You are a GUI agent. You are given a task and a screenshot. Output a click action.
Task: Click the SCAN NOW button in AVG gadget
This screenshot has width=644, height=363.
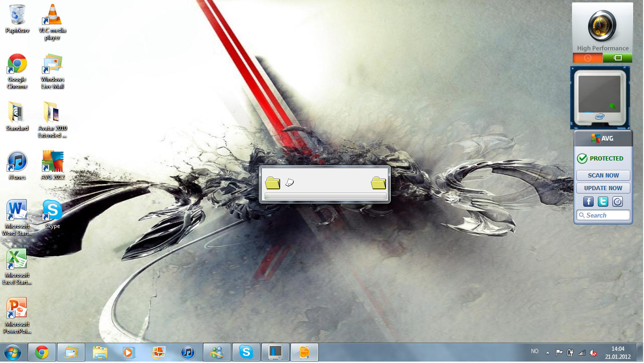click(x=603, y=175)
